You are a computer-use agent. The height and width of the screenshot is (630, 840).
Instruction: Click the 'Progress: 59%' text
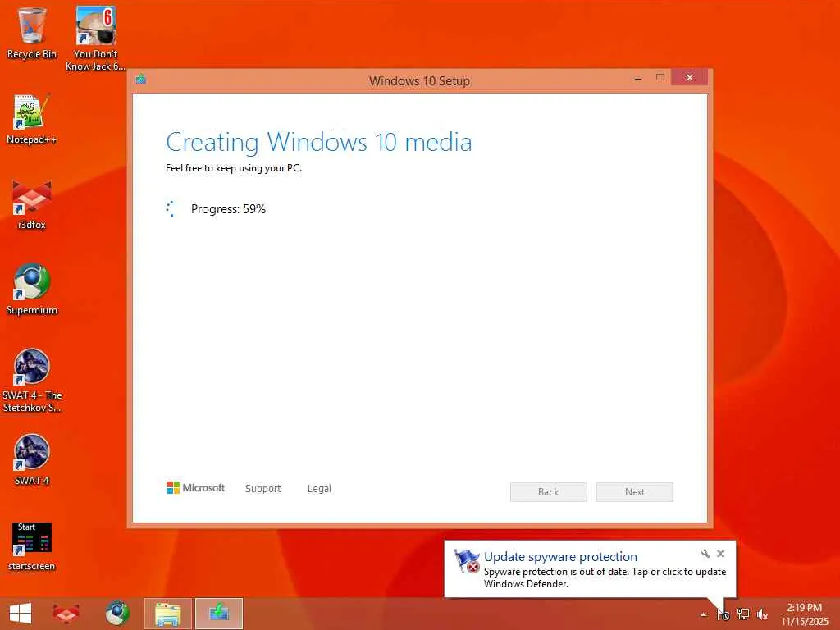point(228,209)
